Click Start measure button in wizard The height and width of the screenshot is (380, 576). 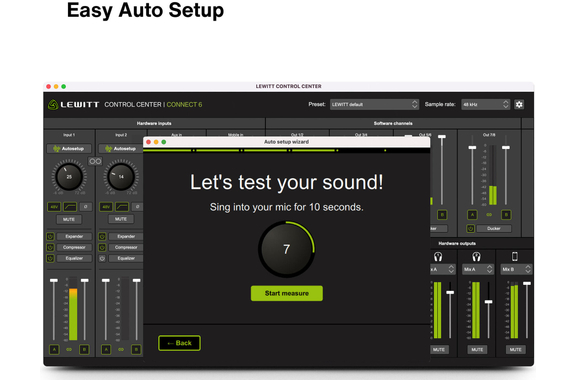pos(287,293)
